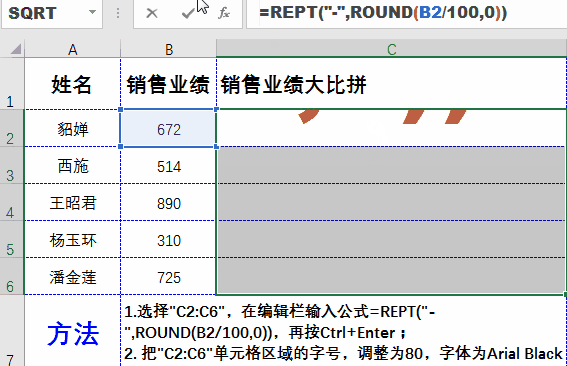Viewport: 567px width, 366px height.
Task: Select column B header
Action: 169,49
